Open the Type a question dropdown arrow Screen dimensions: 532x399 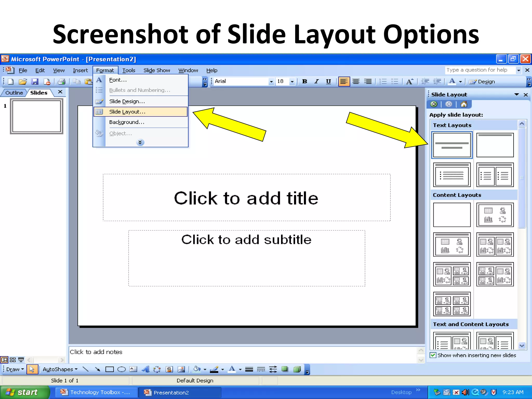pos(518,70)
